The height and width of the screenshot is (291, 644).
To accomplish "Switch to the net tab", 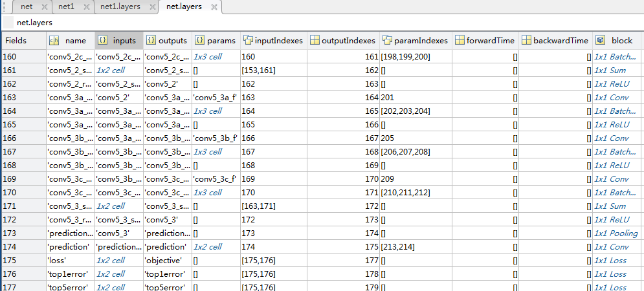I will 27,7.
